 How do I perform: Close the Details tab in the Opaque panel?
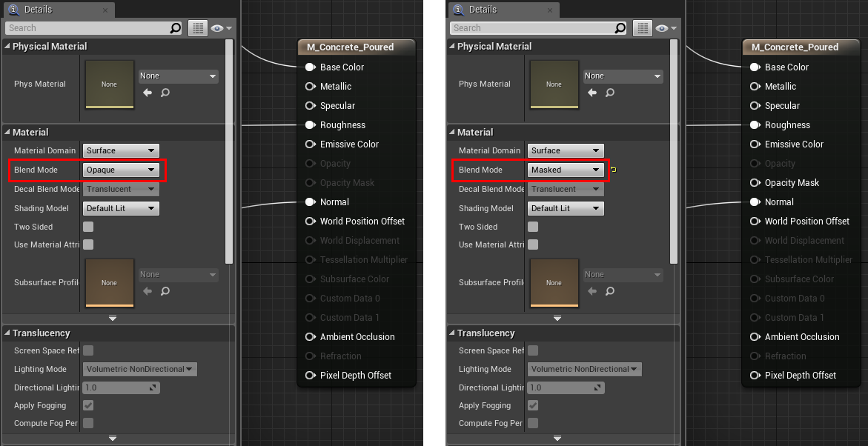pos(105,10)
